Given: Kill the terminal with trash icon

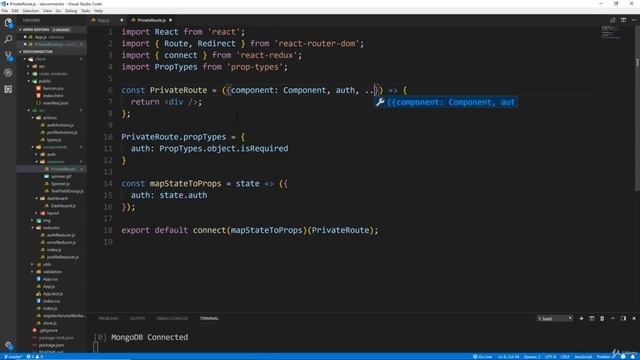Looking at the screenshot, I should click(602, 318).
